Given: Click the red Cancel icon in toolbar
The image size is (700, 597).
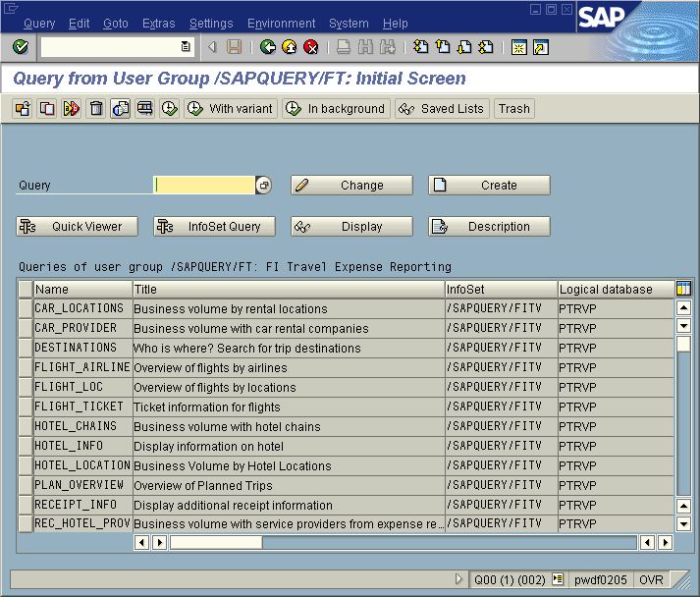Looking at the screenshot, I should coord(311,47).
